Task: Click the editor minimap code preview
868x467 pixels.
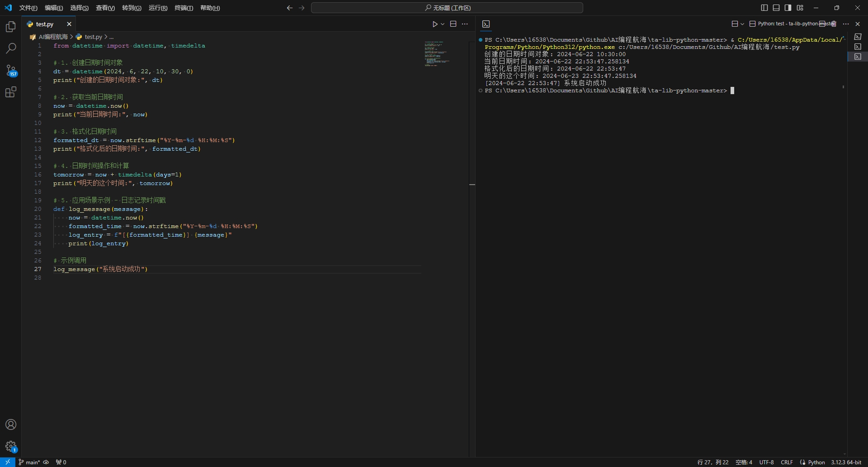Action: 437,53
